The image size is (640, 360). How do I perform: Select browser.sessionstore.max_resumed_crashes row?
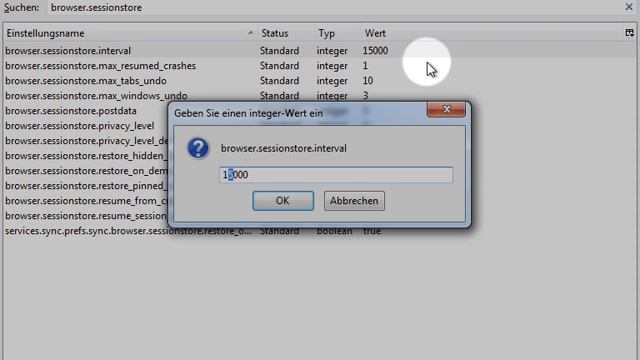pos(319,66)
